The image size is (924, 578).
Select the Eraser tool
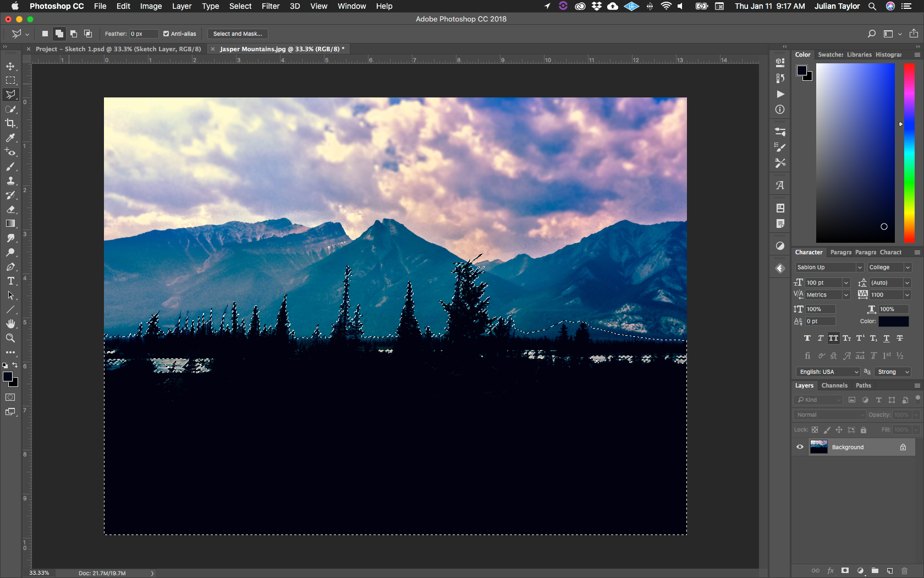pyautogui.click(x=10, y=209)
